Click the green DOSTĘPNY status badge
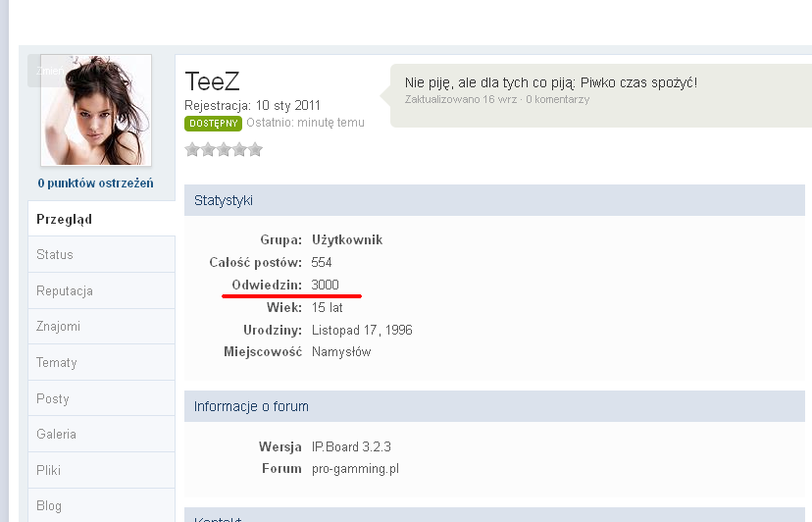Screen dimensions: 812x522 pyautogui.click(x=213, y=124)
